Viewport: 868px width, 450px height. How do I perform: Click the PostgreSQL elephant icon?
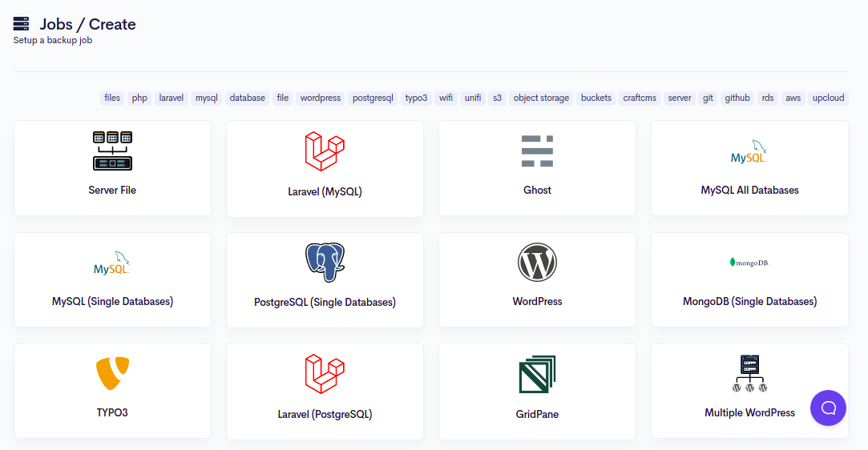pos(325,263)
